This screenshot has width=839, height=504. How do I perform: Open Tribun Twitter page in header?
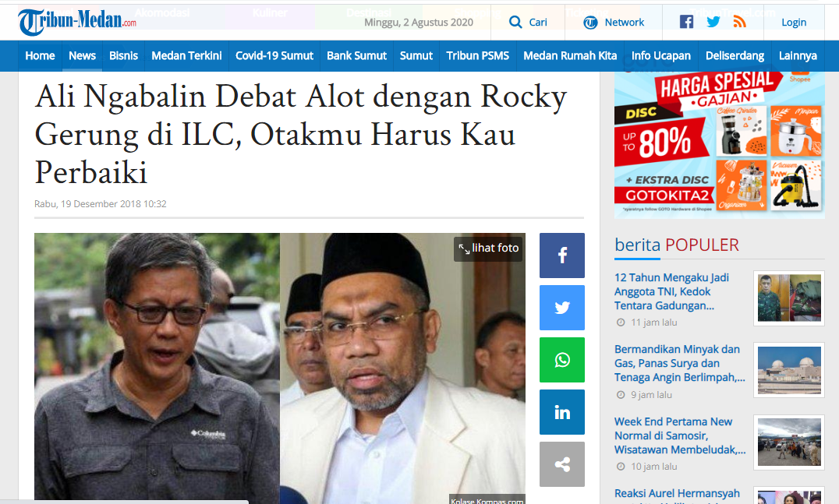pos(713,22)
